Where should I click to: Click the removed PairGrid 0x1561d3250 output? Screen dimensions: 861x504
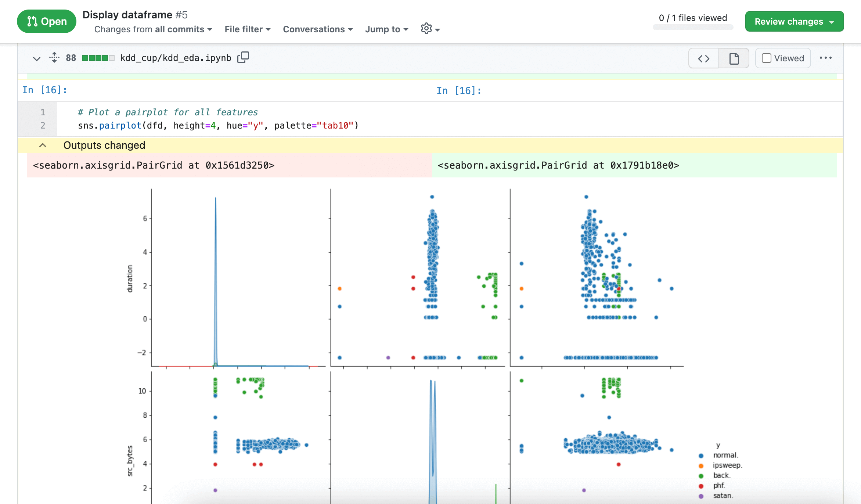click(154, 165)
